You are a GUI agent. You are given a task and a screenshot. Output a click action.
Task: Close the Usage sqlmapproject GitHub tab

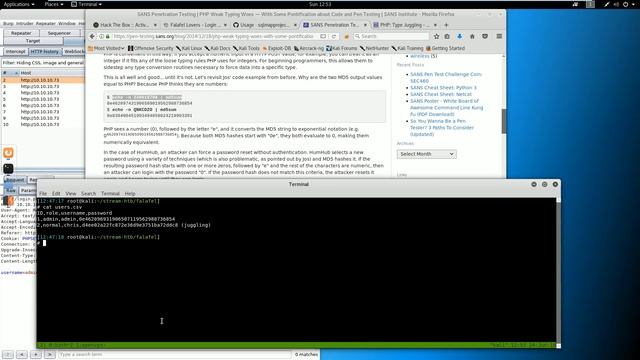[295, 25]
